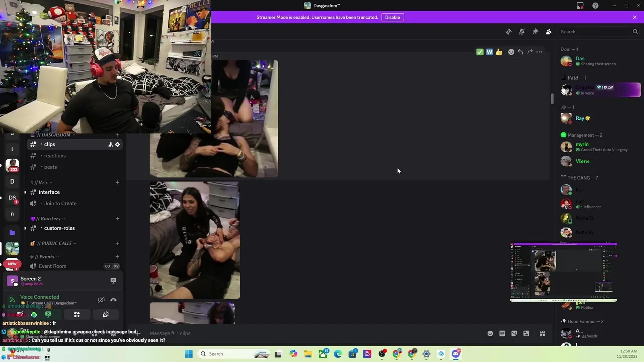Open the server icon with 332 badge
Image resolution: width=644 pixels, height=362 pixels.
coord(12,165)
